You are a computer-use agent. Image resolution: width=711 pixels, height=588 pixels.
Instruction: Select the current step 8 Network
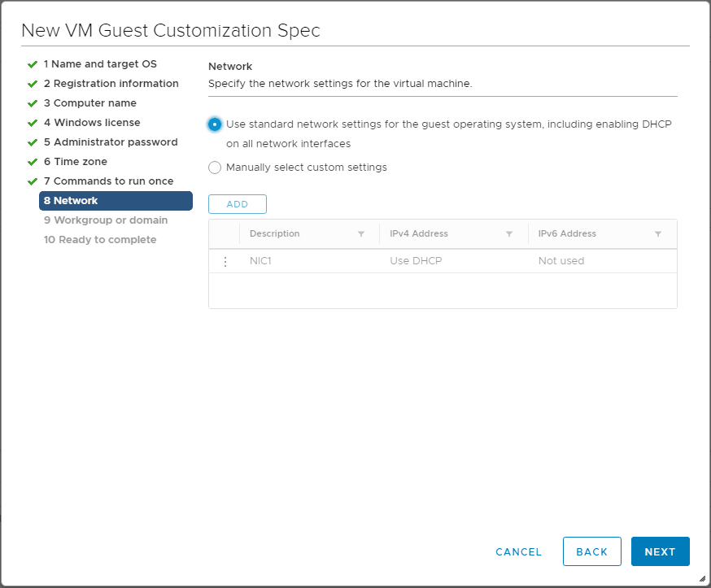tap(116, 201)
